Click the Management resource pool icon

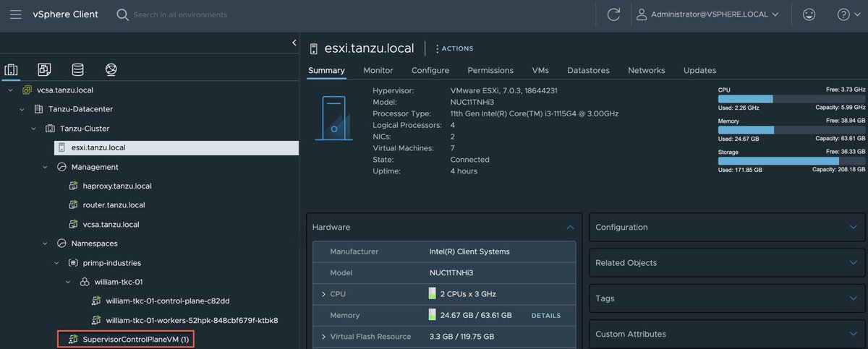(61, 167)
